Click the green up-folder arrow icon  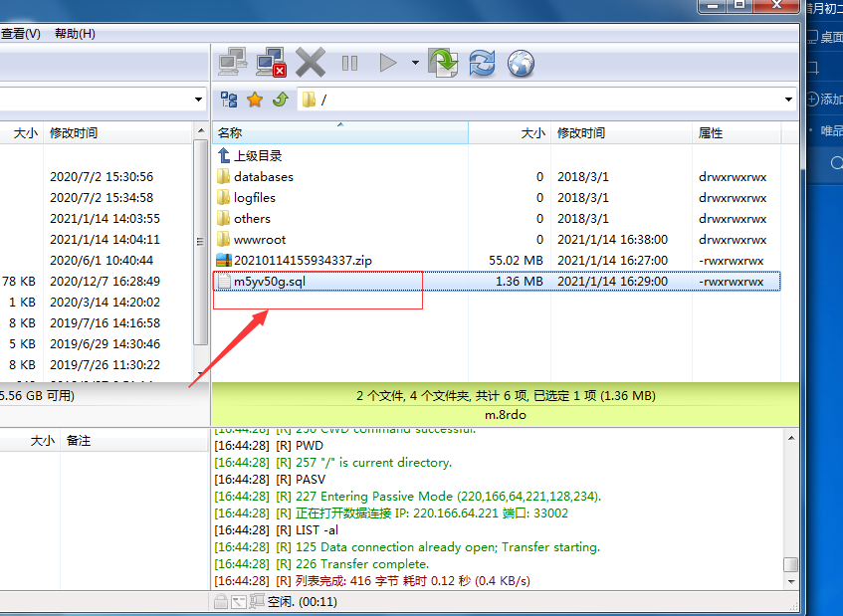280,100
